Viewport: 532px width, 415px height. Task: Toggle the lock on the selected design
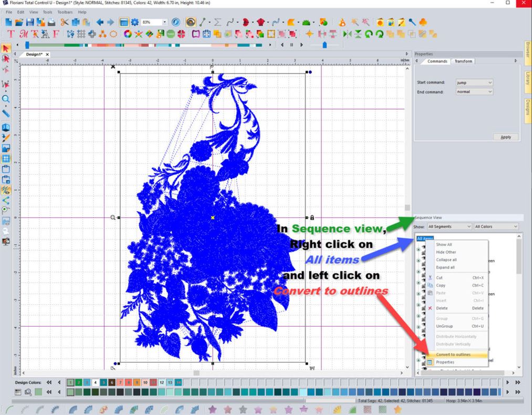click(x=311, y=217)
